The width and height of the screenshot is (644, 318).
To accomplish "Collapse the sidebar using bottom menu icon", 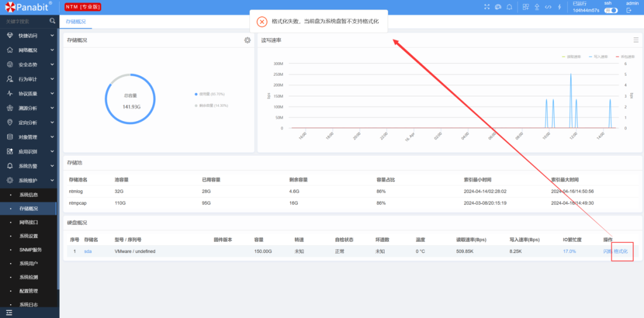I will coord(9,313).
